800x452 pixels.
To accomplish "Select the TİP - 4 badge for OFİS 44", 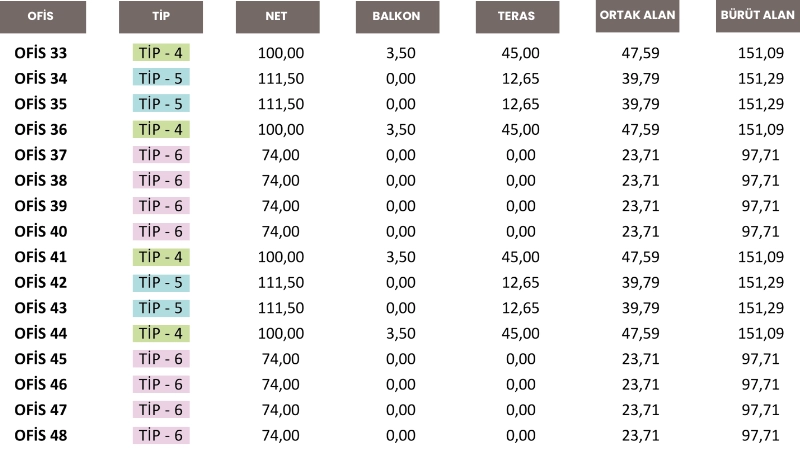I will click(161, 333).
